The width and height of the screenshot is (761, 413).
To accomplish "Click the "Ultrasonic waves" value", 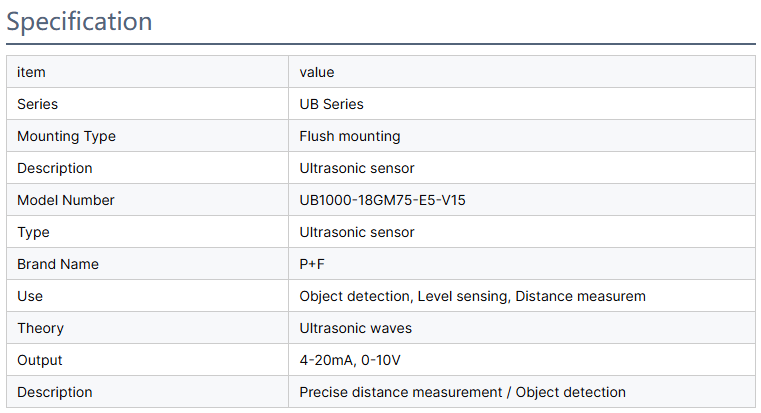I will pyautogui.click(x=356, y=328).
